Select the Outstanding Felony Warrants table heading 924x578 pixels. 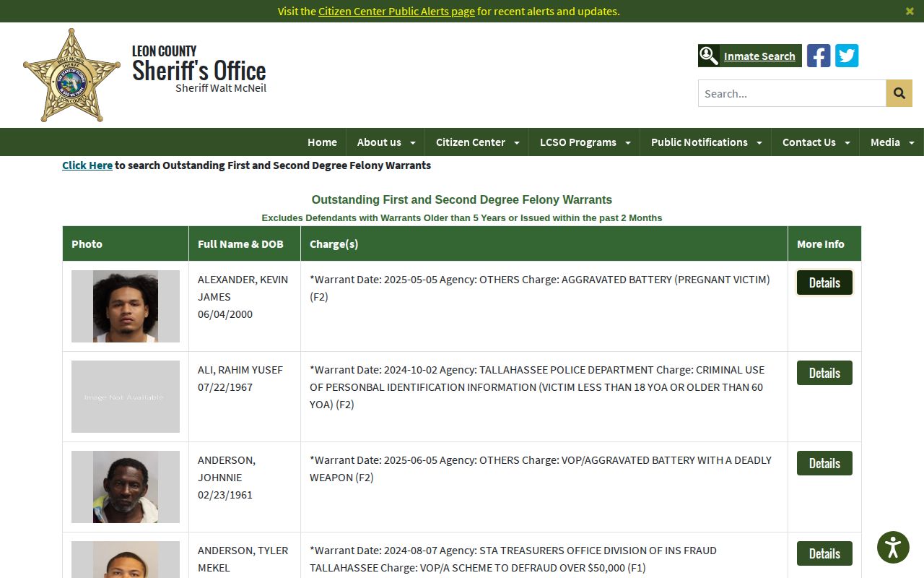coord(462,199)
